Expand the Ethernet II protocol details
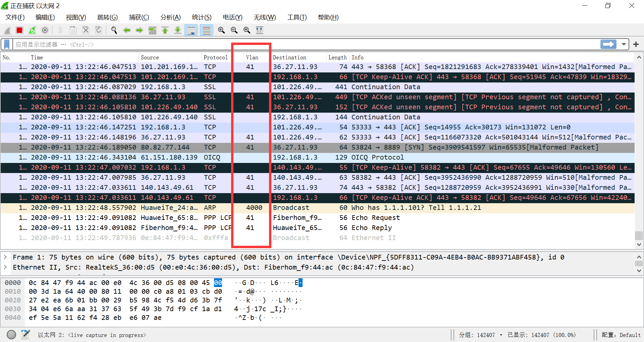 (x=5, y=267)
